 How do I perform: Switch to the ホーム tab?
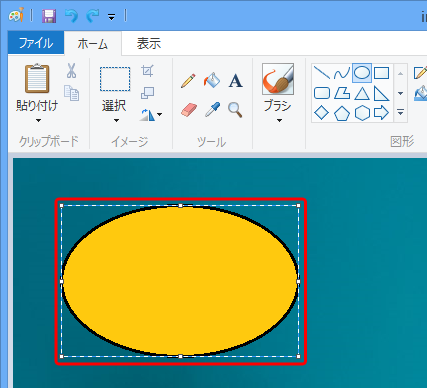point(93,43)
